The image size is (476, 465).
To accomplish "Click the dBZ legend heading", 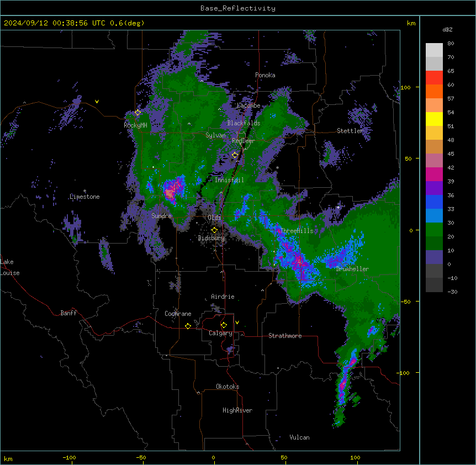I will [447, 30].
